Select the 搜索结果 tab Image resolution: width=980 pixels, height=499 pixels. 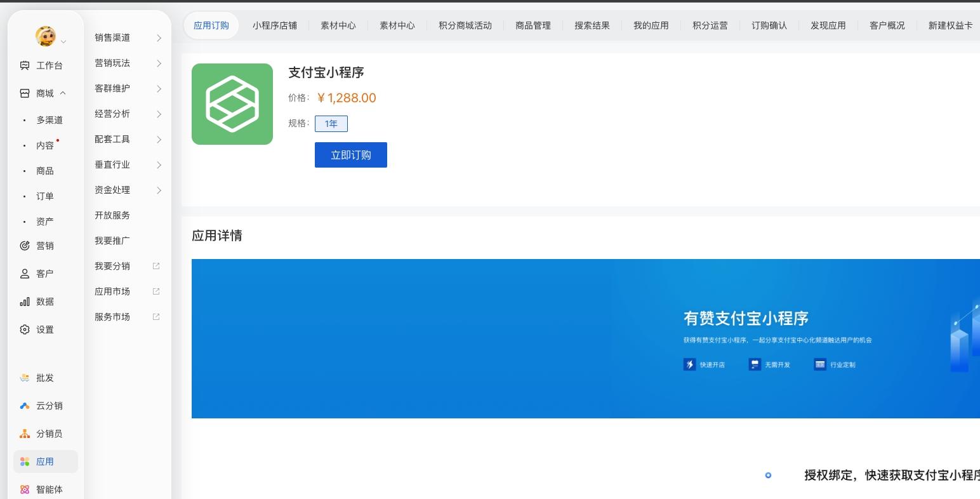[x=592, y=25]
